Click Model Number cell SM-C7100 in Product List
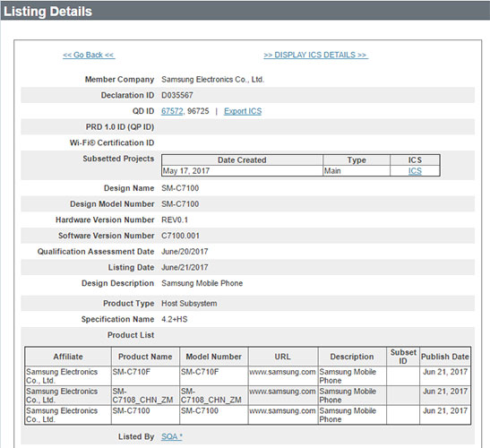Screen dimensions: 490x448 [214, 415]
